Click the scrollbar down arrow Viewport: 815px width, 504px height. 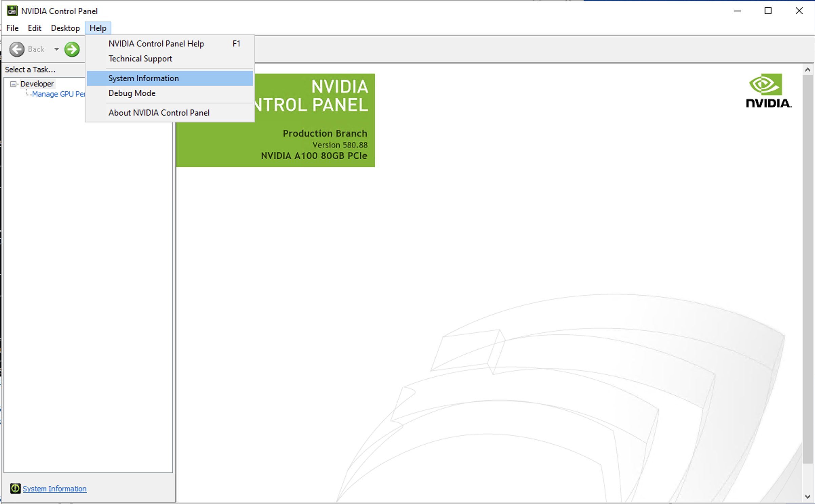pyautogui.click(x=808, y=497)
